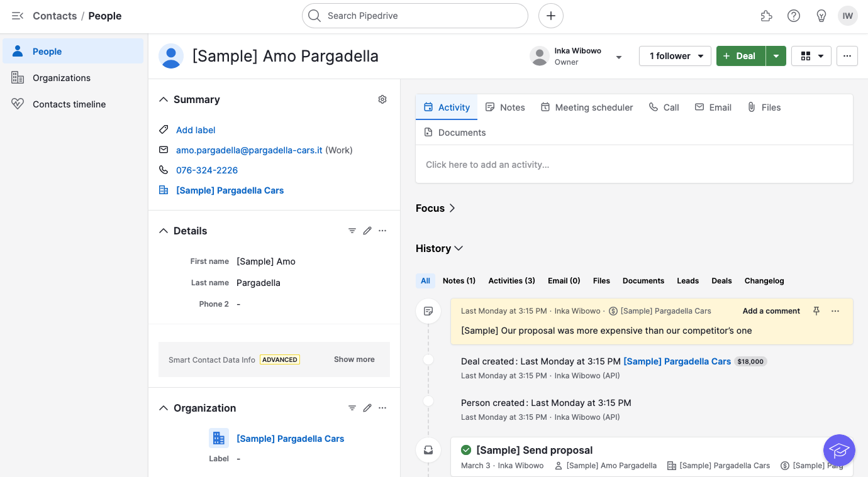Screen dimensions: 868x477
Task: Open the 1 follower dropdown
Action: coord(675,56)
